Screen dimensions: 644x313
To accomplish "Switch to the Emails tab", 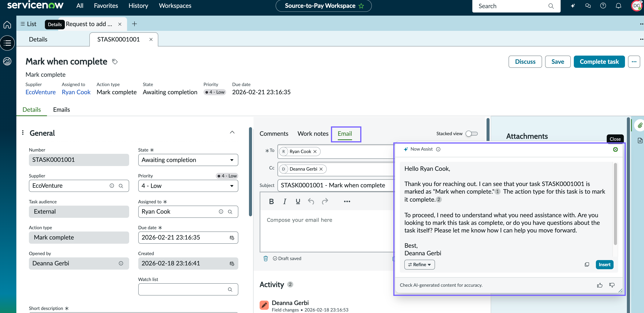I will [x=61, y=110].
